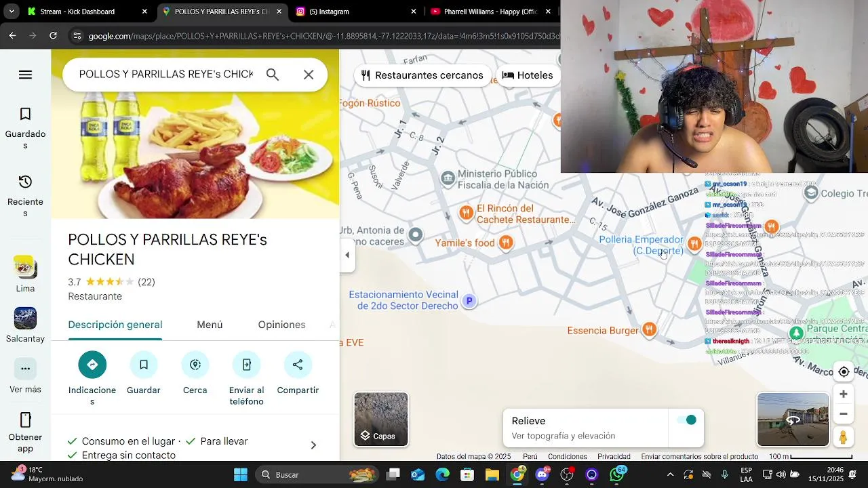Click the Yamile's food restaurant marker

pos(505,243)
